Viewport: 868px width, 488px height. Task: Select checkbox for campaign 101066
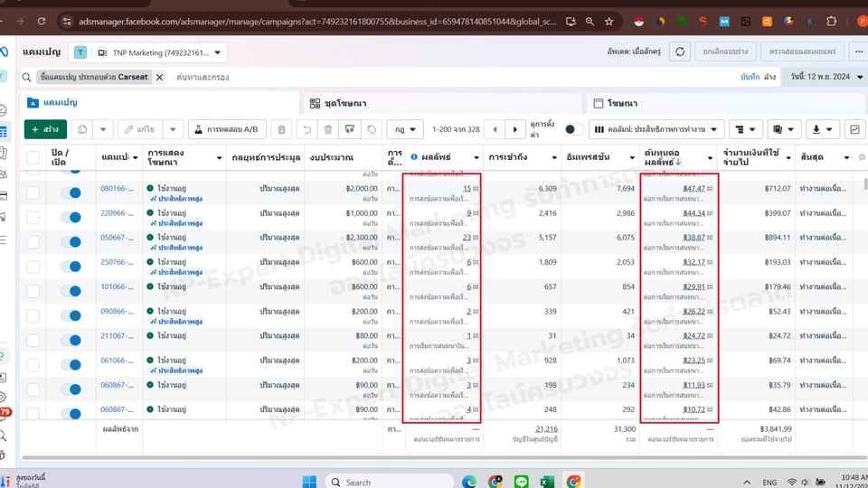tap(33, 291)
